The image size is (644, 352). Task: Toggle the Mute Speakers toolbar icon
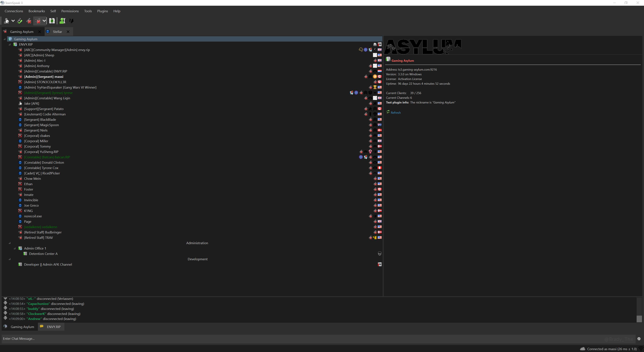(x=38, y=21)
